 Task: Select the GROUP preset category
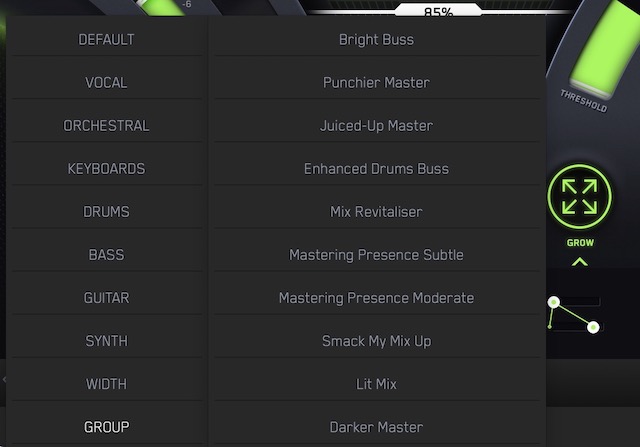click(106, 427)
